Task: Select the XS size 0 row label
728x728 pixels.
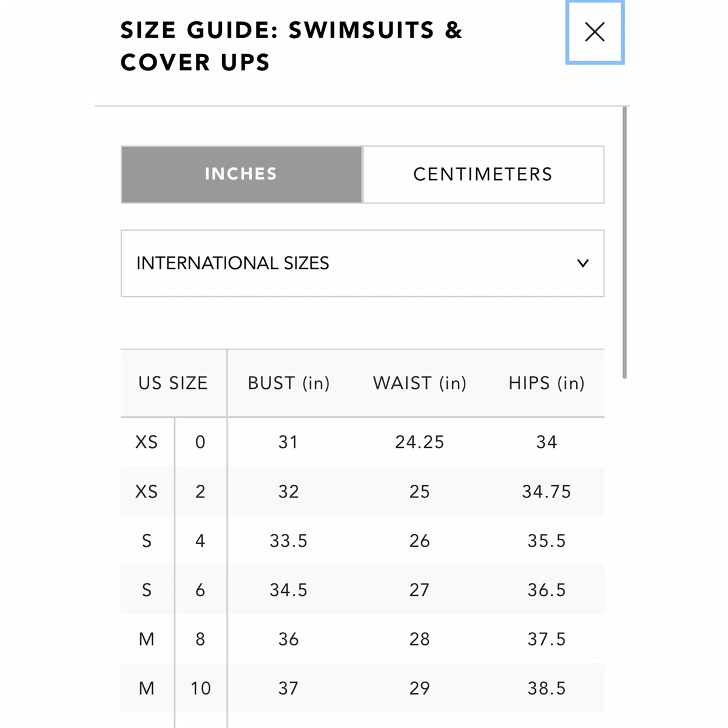Action: point(146,442)
